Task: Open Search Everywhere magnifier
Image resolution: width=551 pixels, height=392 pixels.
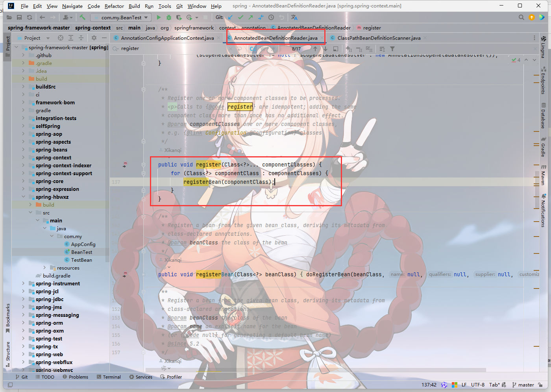Action: pyautogui.click(x=521, y=17)
